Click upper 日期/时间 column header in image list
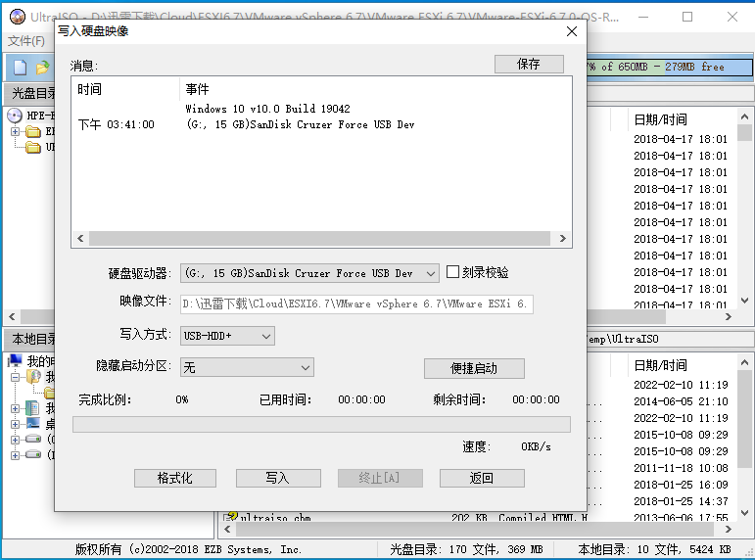 [x=660, y=119]
